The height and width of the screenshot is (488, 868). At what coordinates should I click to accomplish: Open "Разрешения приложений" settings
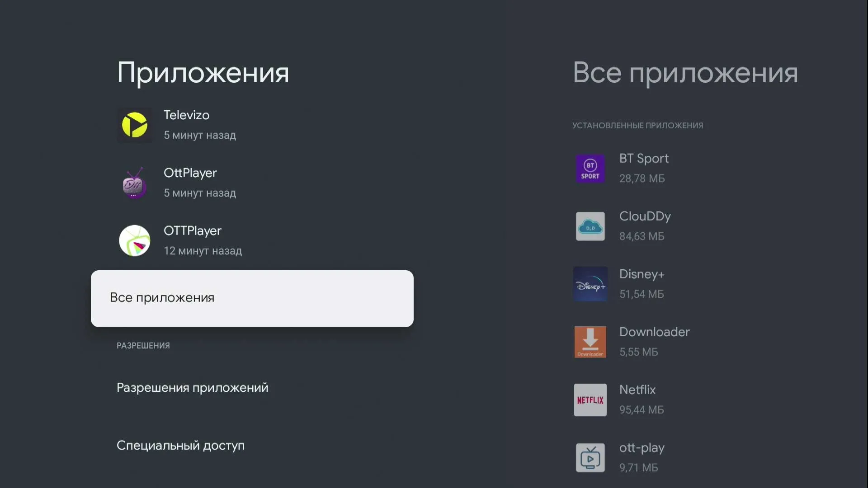pos(193,388)
